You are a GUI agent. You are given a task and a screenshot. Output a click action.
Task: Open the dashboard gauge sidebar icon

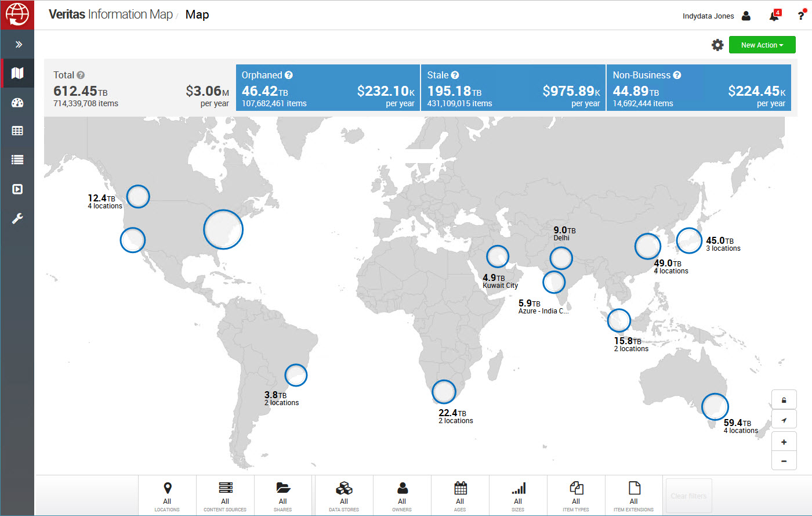point(17,103)
